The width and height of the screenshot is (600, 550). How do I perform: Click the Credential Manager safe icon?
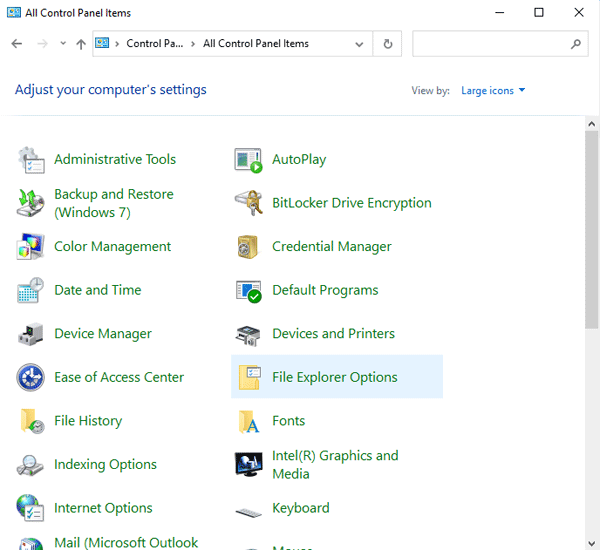point(248,247)
